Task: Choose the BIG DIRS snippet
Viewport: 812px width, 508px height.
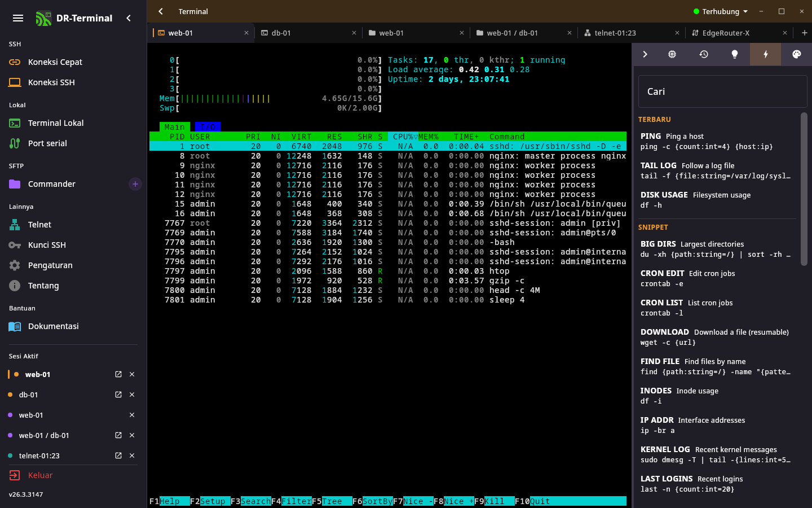Action: [x=717, y=249]
